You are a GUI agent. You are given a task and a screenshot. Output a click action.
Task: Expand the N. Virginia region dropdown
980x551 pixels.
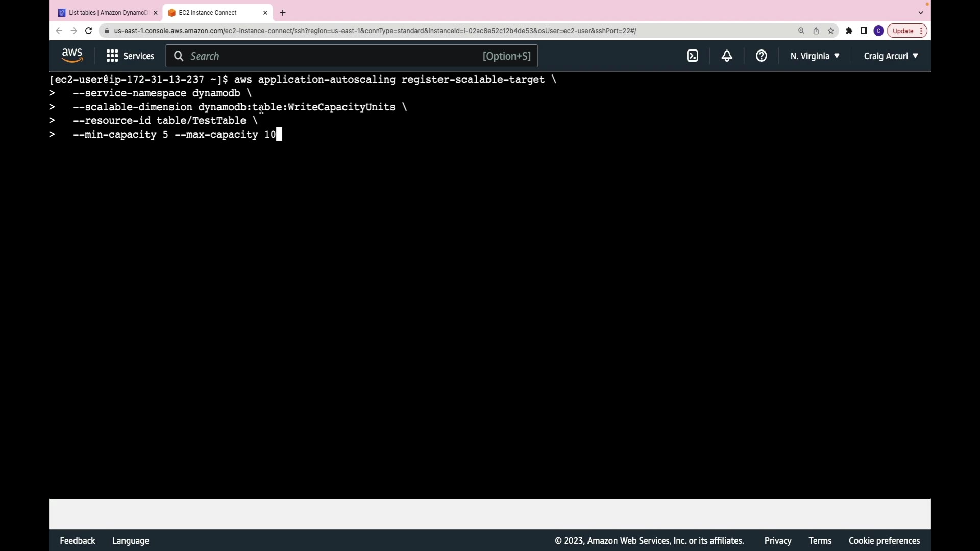[815, 56]
